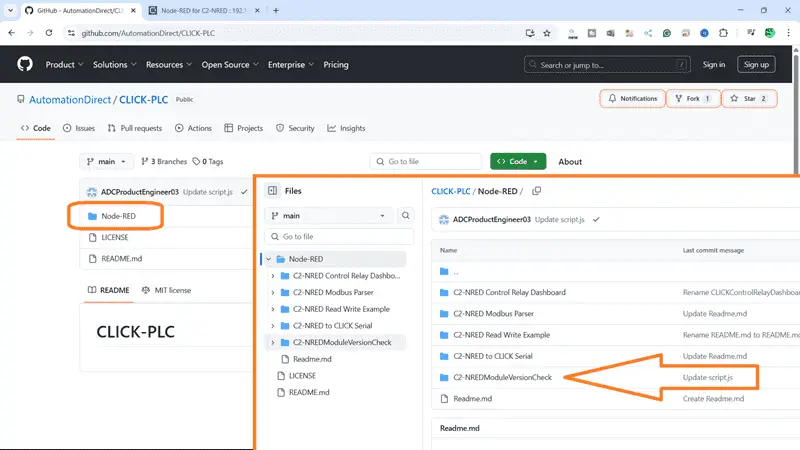Click Go to file field on repo page
800x450 pixels.
point(426,161)
